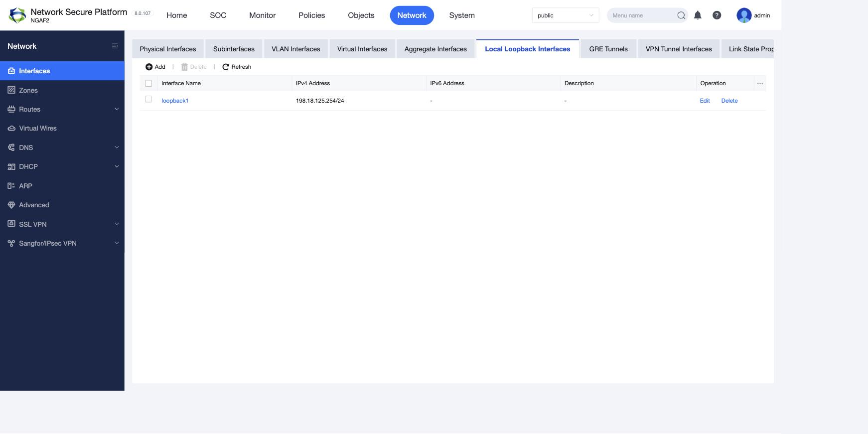Expand the DHCP submenu chevron

pos(117,166)
